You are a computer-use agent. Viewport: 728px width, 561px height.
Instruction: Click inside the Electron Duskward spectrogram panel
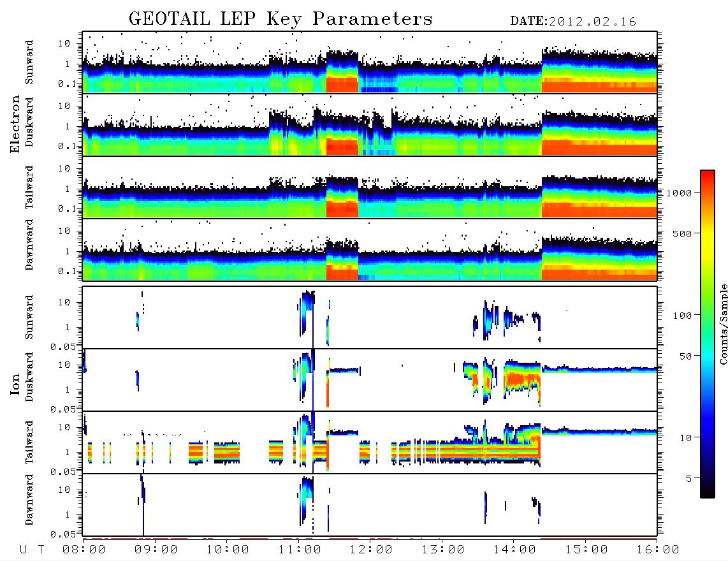pos(370,124)
